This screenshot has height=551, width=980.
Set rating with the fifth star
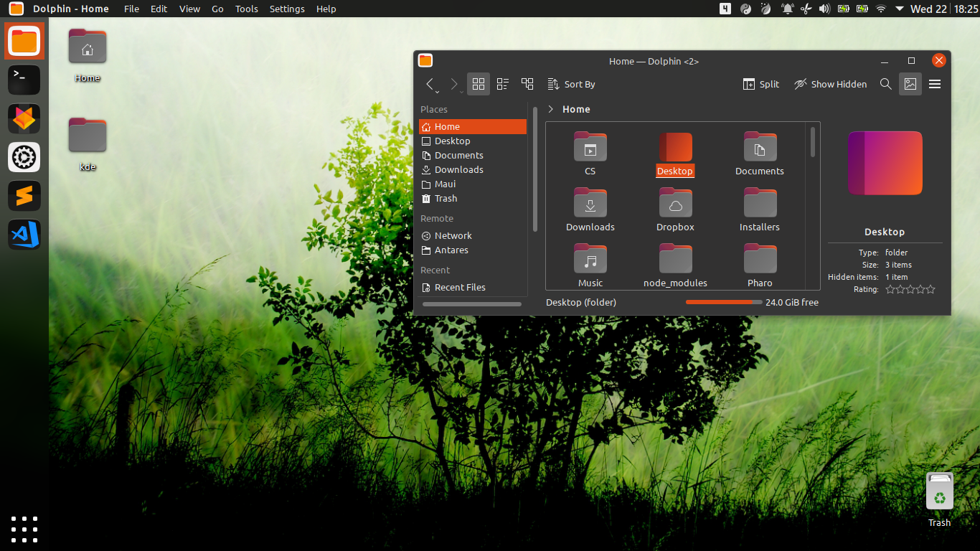[x=930, y=289]
